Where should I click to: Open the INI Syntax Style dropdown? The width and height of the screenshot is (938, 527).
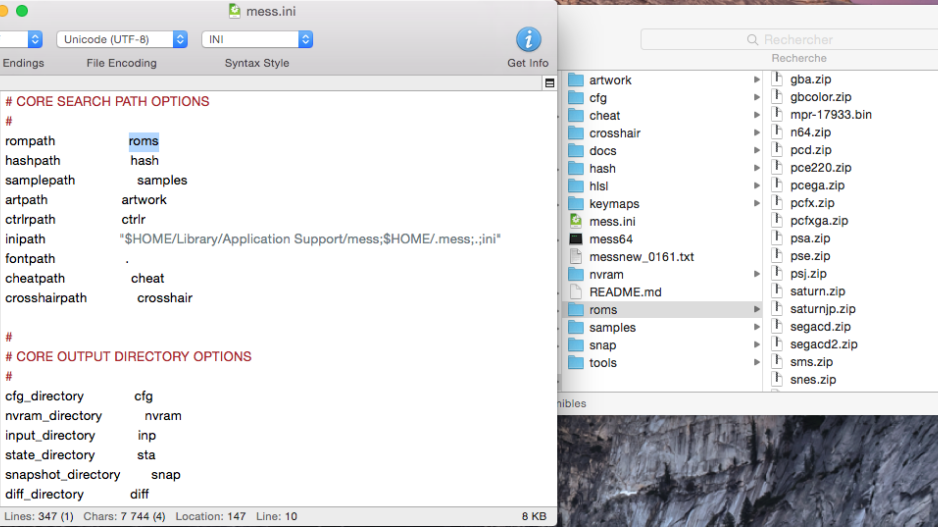(x=257, y=39)
